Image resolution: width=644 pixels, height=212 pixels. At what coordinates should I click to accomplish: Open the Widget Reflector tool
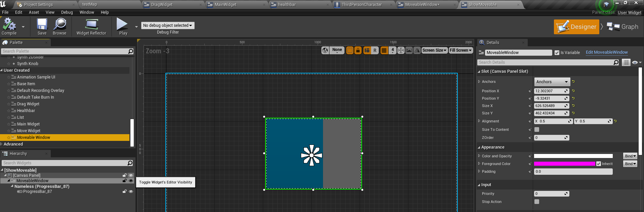(91, 26)
